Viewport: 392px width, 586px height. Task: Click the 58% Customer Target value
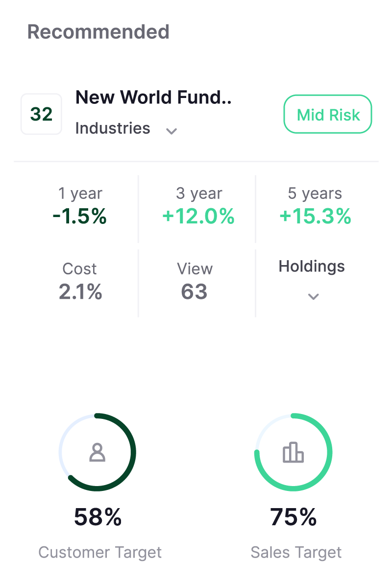point(98,517)
